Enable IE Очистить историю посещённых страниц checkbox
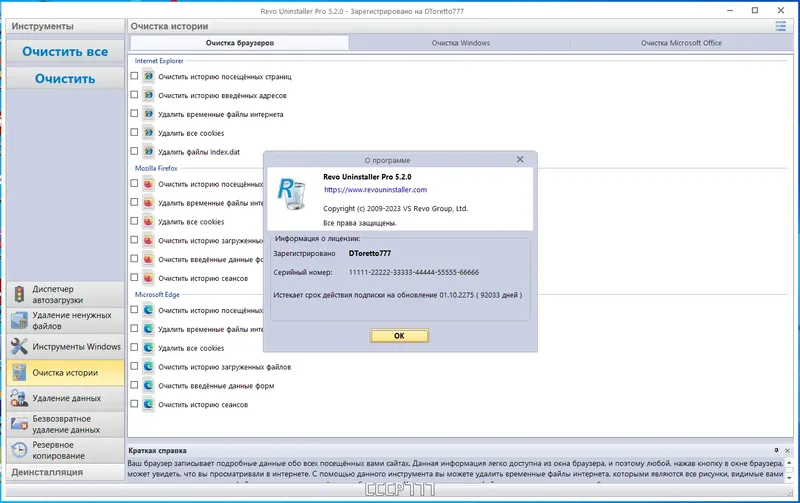This screenshot has width=800, height=503. pyautogui.click(x=134, y=76)
